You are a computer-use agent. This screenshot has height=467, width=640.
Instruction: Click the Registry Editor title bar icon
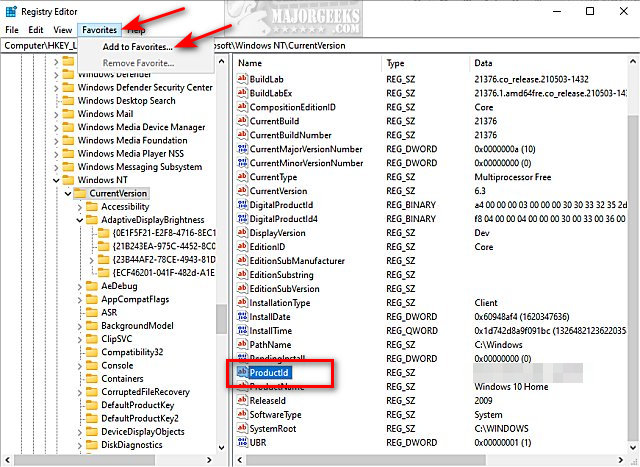click(x=11, y=12)
